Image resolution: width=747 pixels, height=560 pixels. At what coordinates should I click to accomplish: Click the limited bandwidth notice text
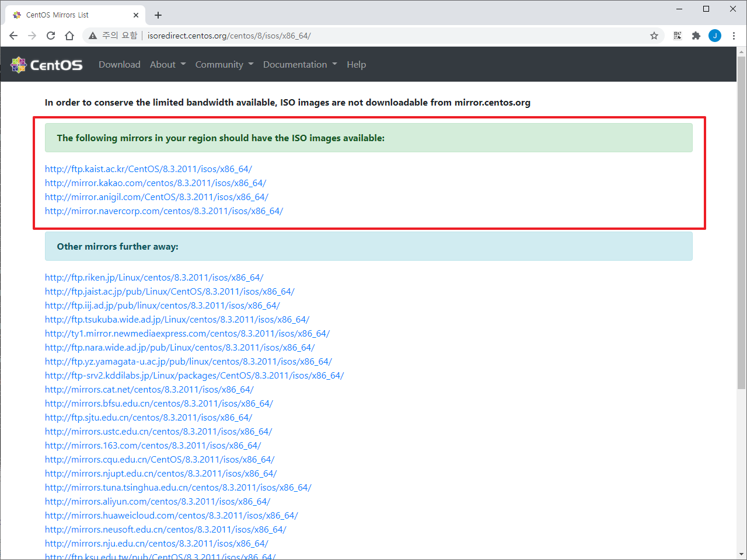(x=288, y=103)
